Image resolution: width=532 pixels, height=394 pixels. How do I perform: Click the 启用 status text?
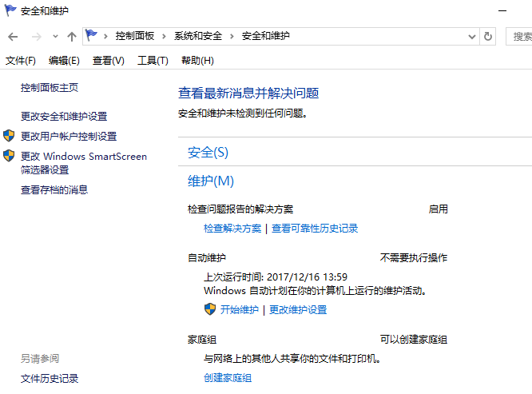pyautogui.click(x=438, y=209)
